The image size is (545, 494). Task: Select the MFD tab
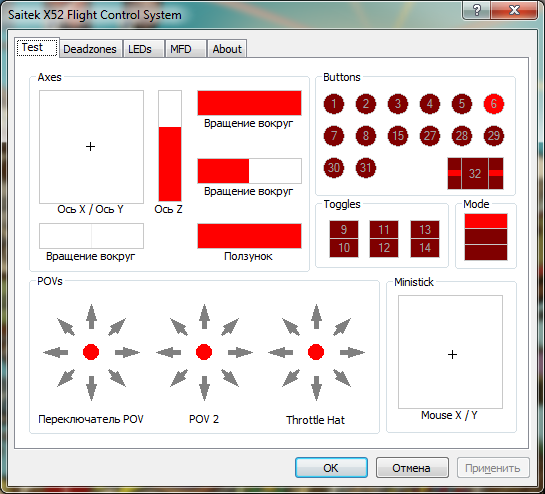(x=186, y=49)
